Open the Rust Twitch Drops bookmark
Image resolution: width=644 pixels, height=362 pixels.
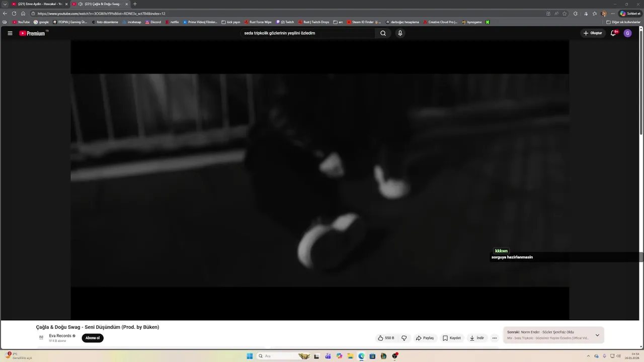click(313, 22)
